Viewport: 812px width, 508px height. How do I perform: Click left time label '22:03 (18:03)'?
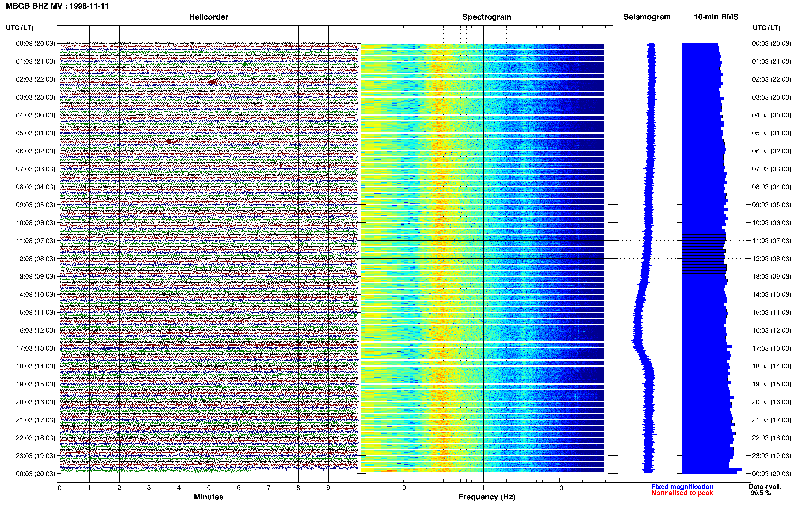point(35,438)
